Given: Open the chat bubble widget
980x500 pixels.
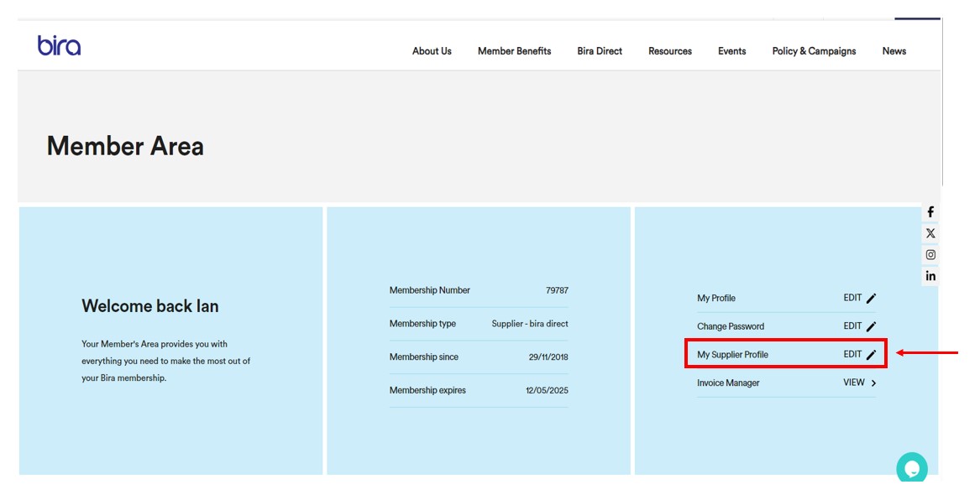Looking at the screenshot, I should (911, 467).
